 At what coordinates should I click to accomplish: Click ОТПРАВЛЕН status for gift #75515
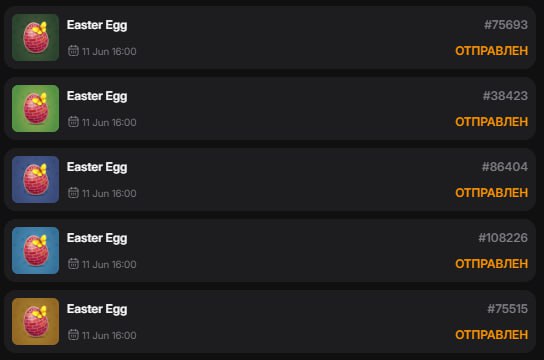[x=492, y=335]
